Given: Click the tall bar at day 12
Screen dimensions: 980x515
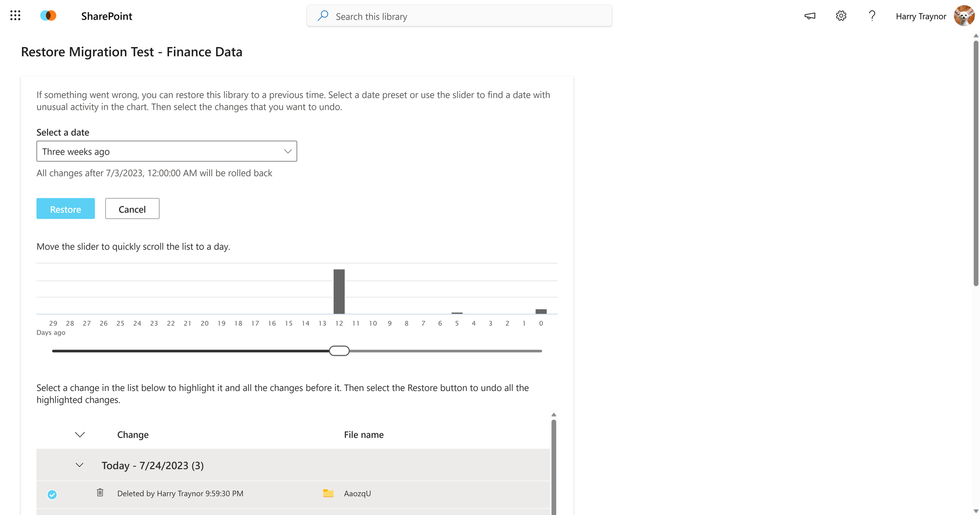Looking at the screenshot, I should [x=339, y=292].
